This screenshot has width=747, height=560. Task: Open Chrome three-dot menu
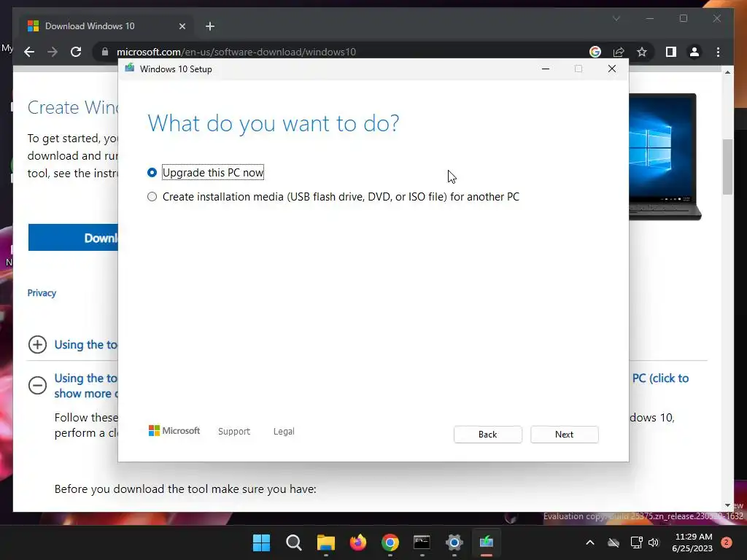pos(718,52)
